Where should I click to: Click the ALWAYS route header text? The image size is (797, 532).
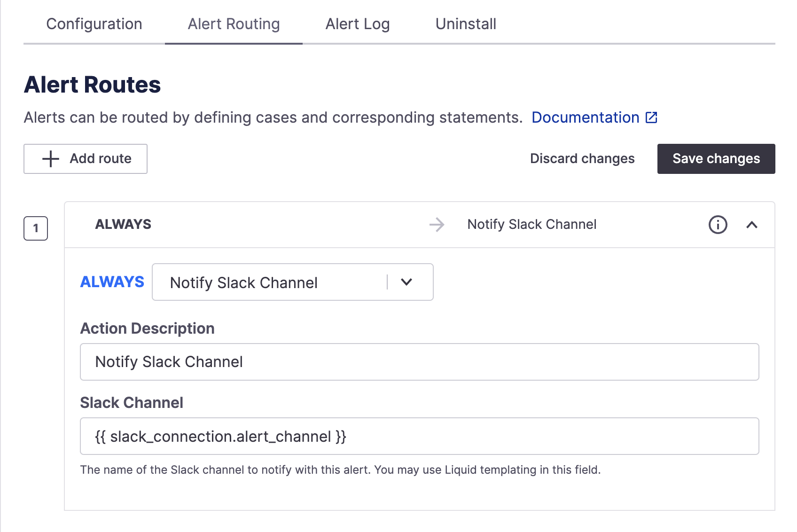[x=123, y=224]
